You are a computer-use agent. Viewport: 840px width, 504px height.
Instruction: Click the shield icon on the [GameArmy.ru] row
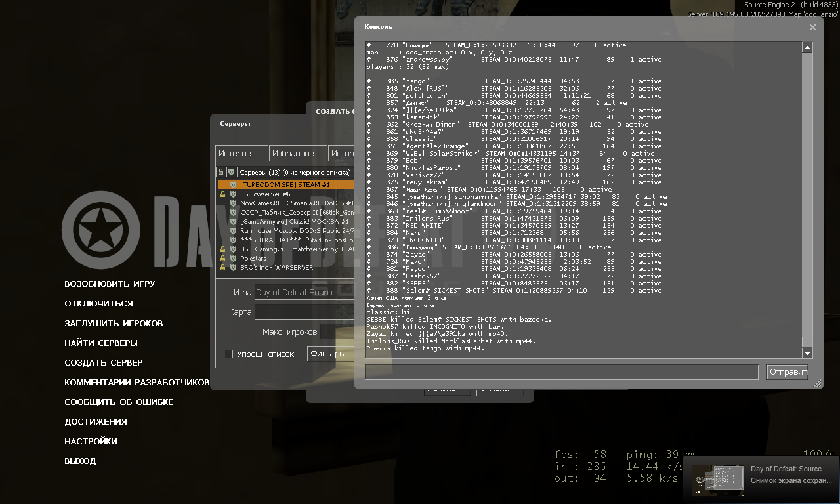[x=233, y=222]
